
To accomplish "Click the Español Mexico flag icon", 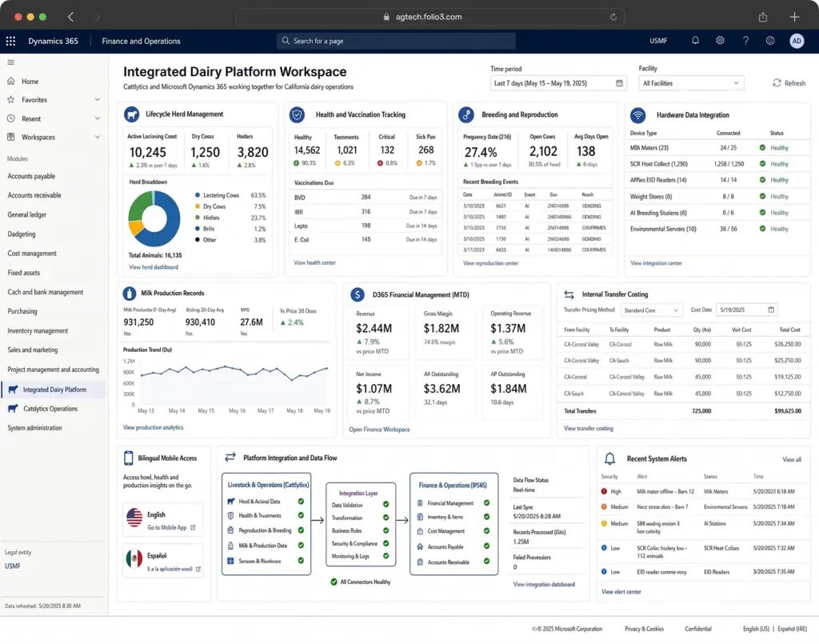I will (134, 559).
